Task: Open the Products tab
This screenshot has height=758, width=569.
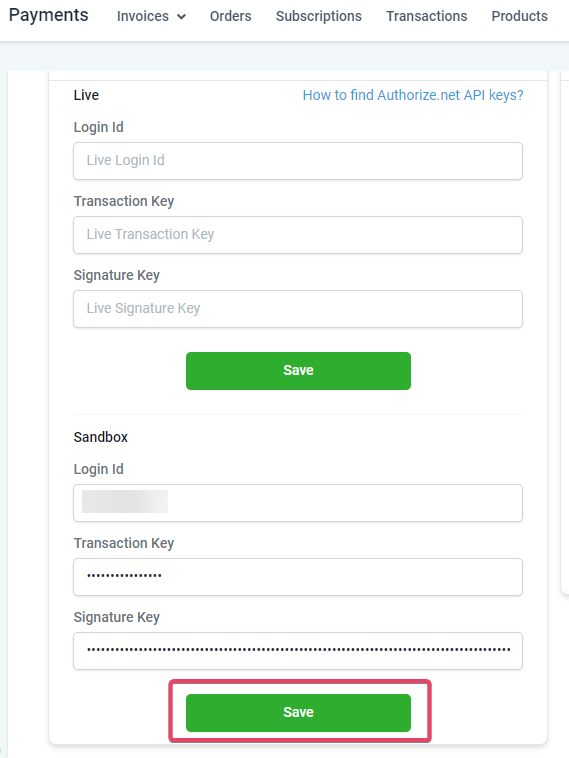Action: (519, 16)
